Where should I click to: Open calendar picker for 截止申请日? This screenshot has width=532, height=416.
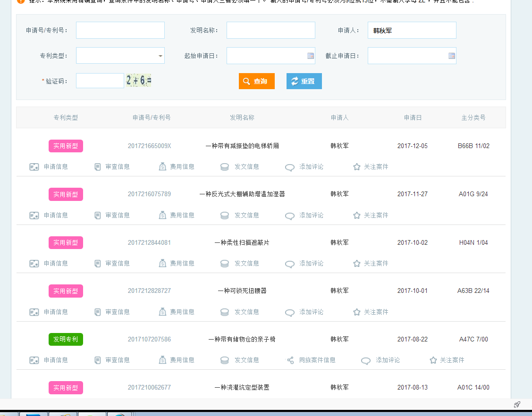click(x=451, y=56)
